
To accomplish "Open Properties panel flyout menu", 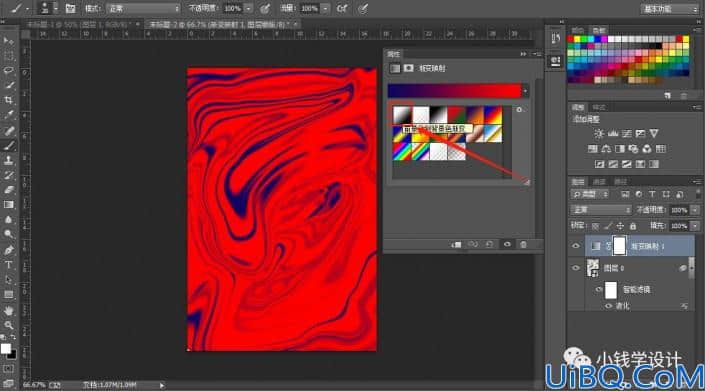I will point(537,54).
